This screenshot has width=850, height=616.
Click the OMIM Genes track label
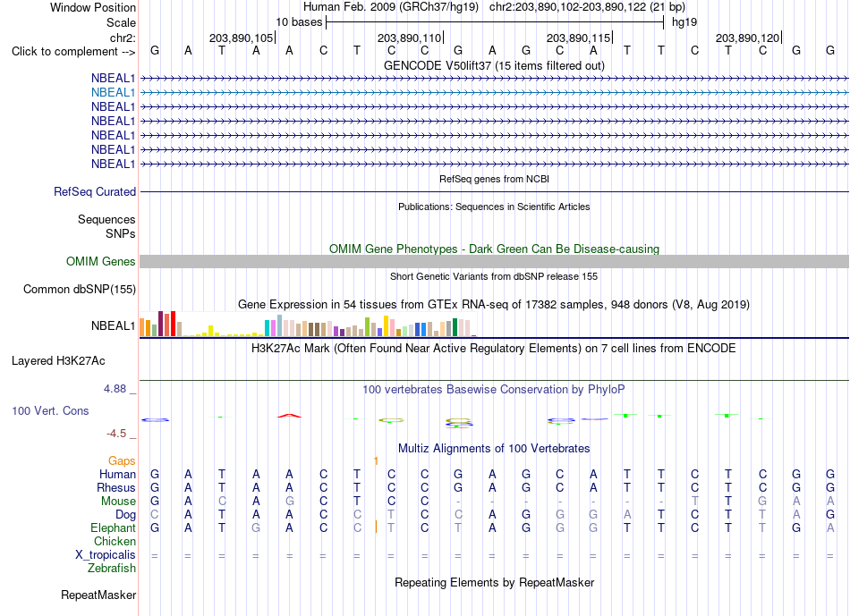(x=100, y=262)
